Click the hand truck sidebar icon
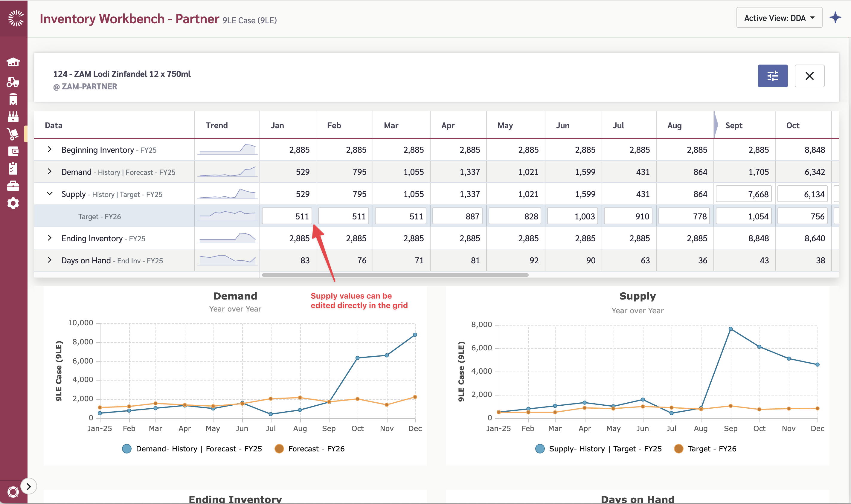This screenshot has width=851, height=504. point(13,134)
